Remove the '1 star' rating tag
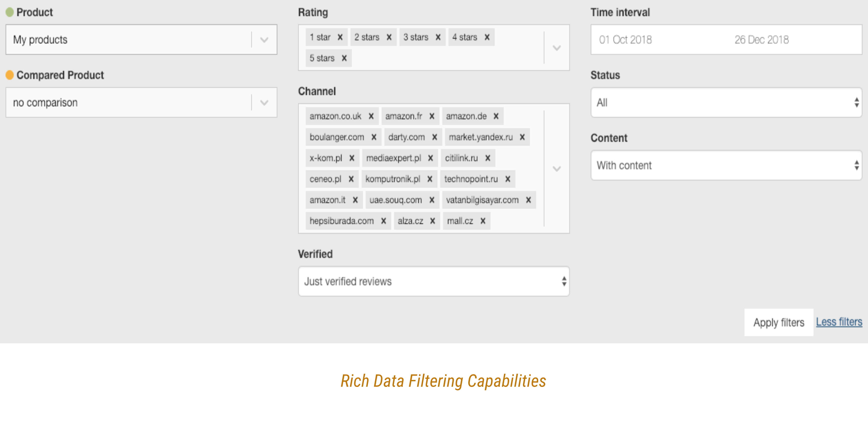Viewport: 868px width, 434px height. [x=340, y=37]
